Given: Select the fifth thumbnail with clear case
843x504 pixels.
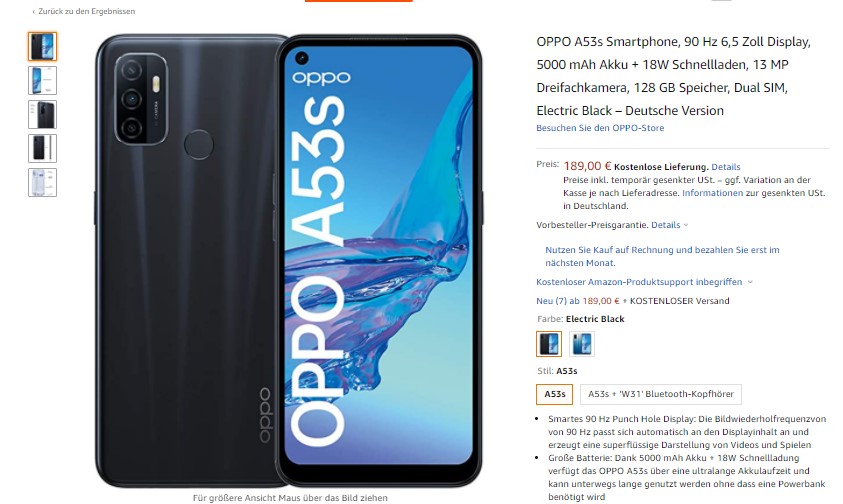Looking at the screenshot, I should tap(42, 182).
